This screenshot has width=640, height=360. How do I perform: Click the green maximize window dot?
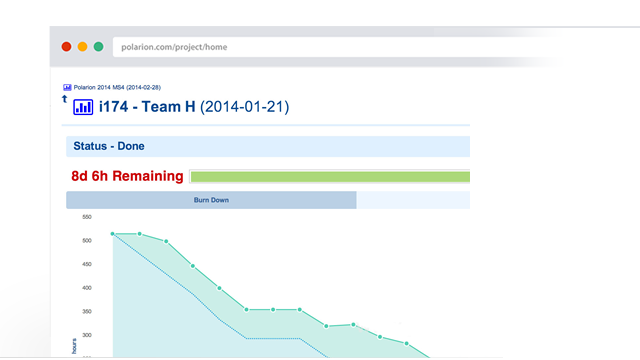pyautogui.click(x=98, y=47)
